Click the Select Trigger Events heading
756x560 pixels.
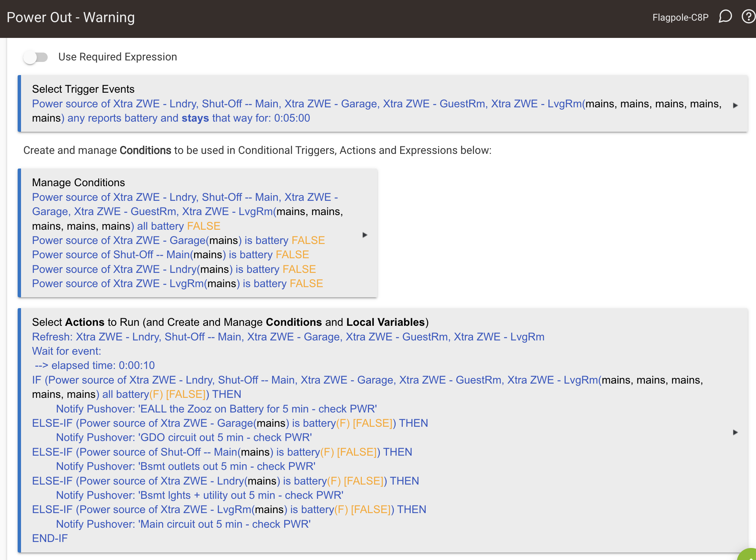click(83, 89)
